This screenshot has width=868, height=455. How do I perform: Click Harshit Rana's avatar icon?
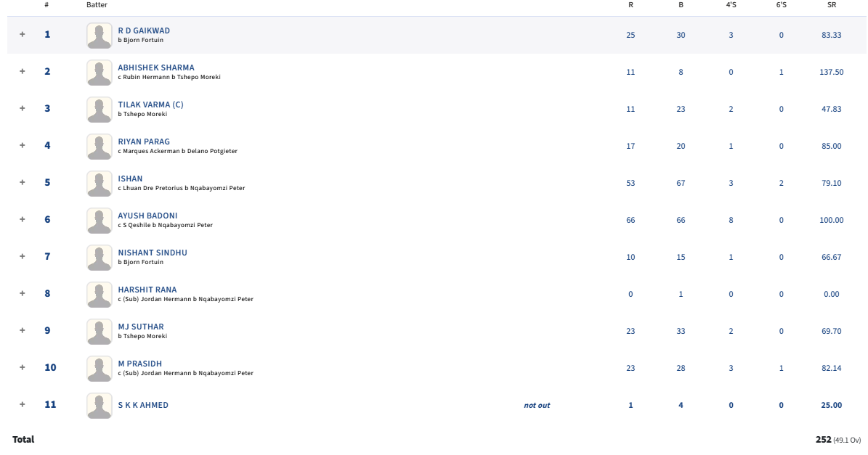tap(99, 295)
